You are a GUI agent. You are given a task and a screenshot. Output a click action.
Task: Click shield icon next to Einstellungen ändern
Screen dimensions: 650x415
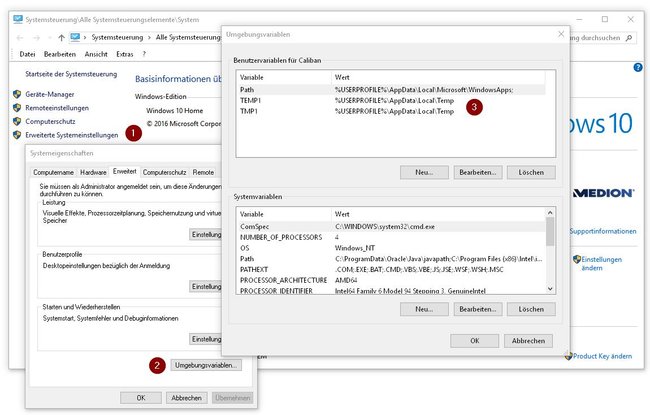(577, 260)
